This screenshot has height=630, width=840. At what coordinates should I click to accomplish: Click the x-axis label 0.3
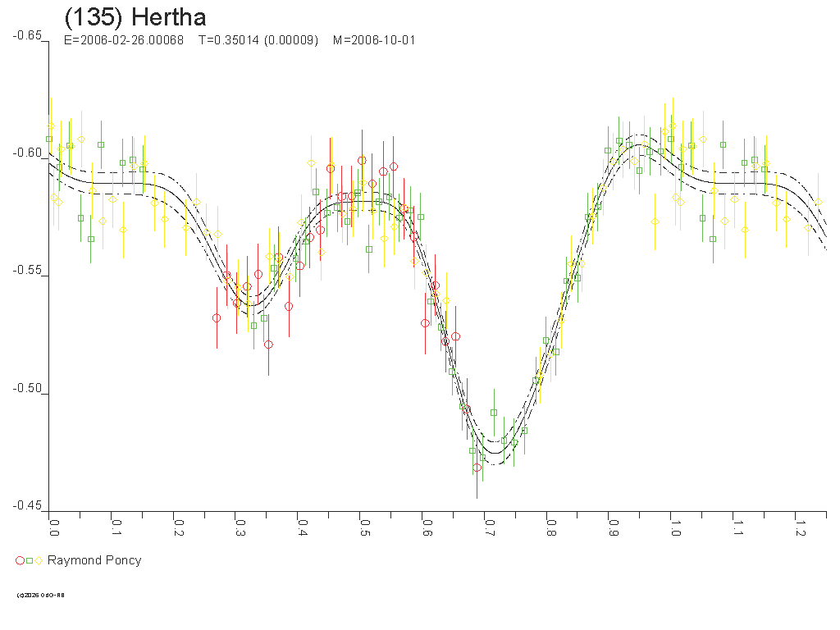(240, 527)
